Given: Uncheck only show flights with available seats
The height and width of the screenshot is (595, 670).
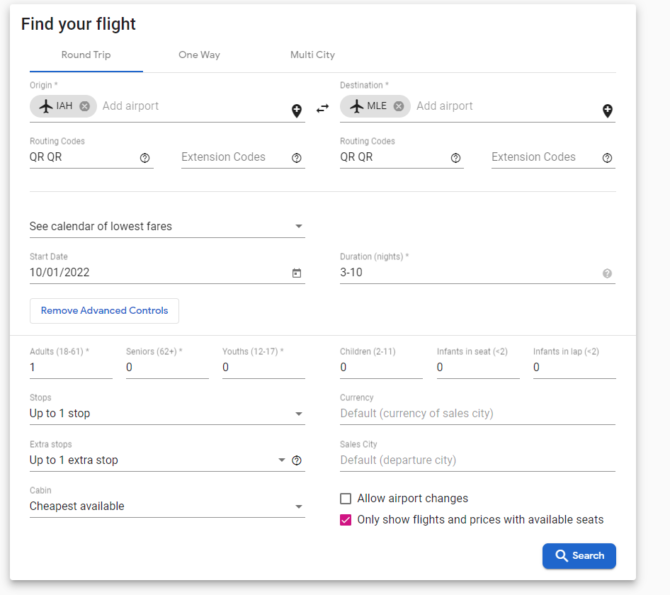Looking at the screenshot, I should pyautogui.click(x=346, y=520).
